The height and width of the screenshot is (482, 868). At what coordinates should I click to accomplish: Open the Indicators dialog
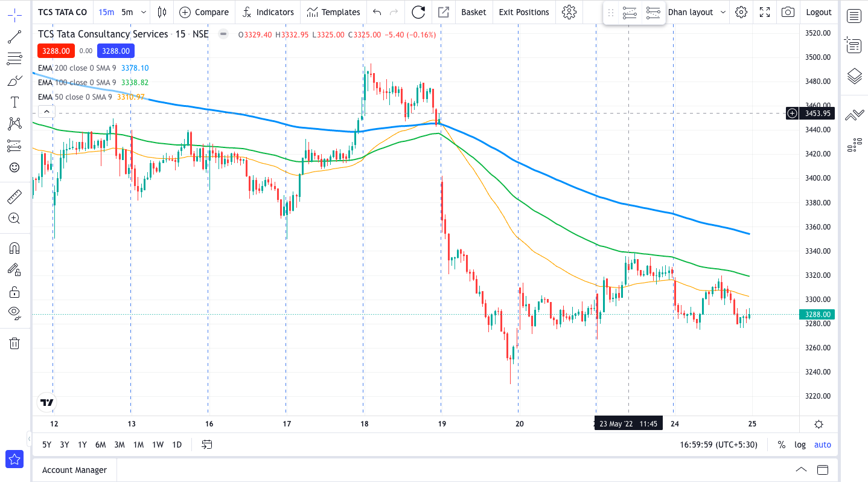tap(268, 12)
